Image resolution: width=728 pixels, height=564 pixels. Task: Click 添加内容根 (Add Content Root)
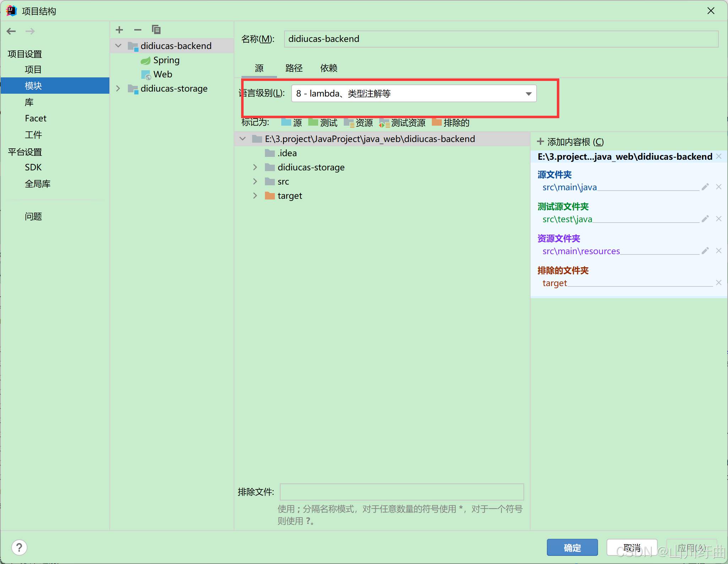(570, 142)
